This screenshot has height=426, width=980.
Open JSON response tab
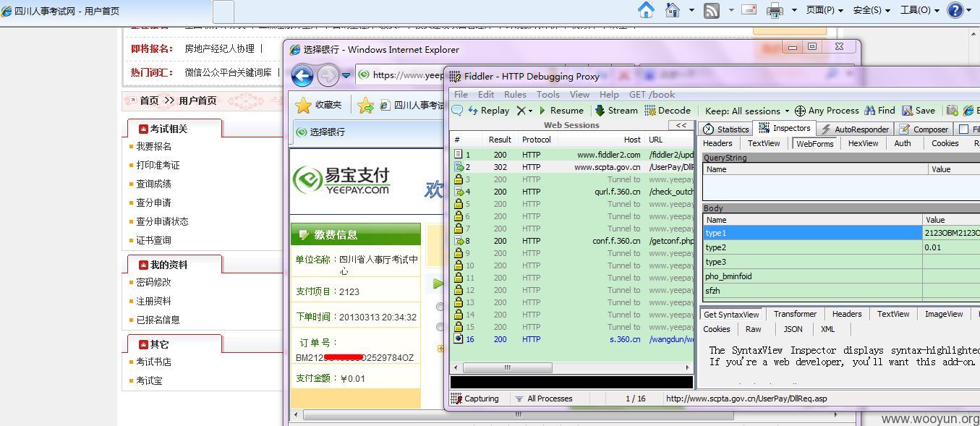pos(793,328)
